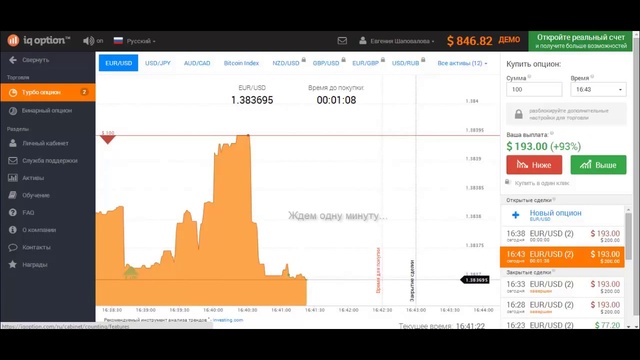Click the red down-triangle $100 marker

(x=107, y=140)
